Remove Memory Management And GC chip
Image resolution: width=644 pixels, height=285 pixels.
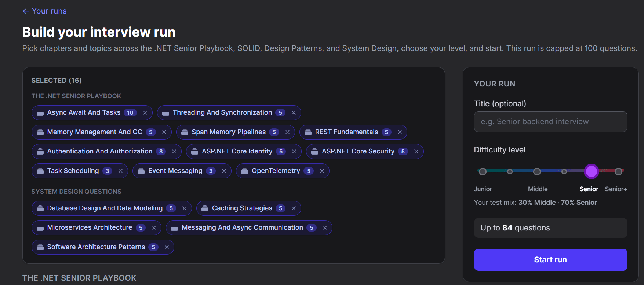(x=164, y=132)
